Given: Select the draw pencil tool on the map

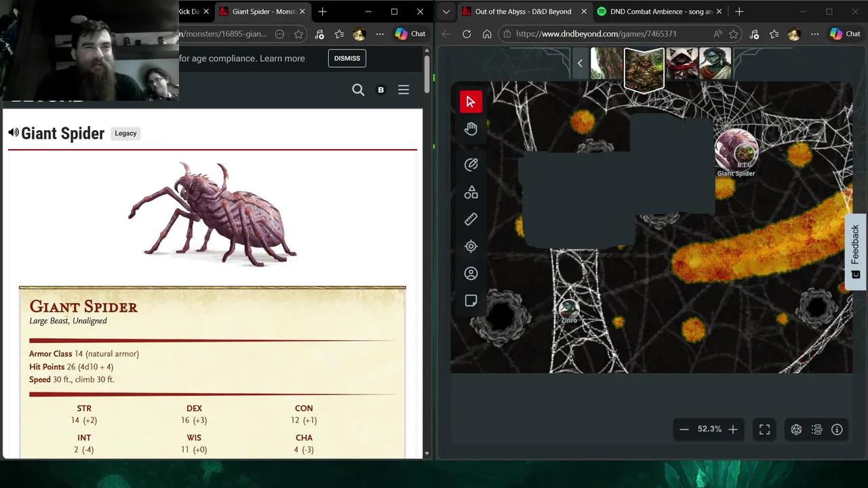Looking at the screenshot, I should [x=471, y=165].
